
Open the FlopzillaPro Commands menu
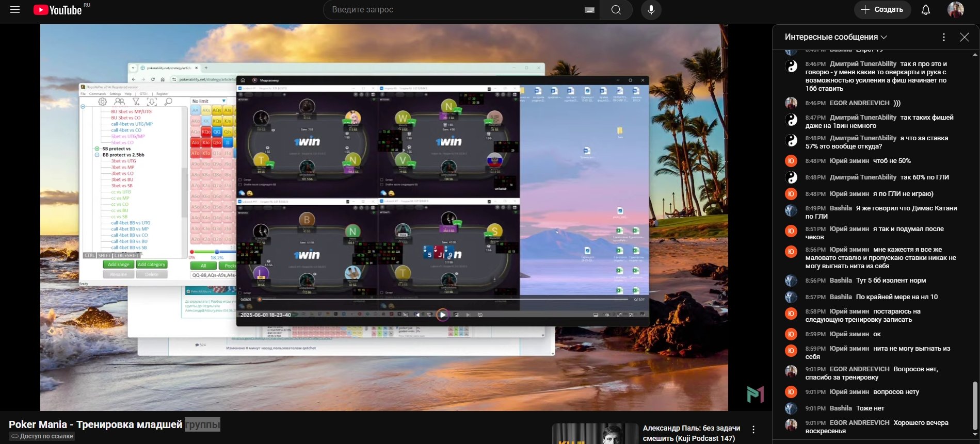click(x=98, y=94)
